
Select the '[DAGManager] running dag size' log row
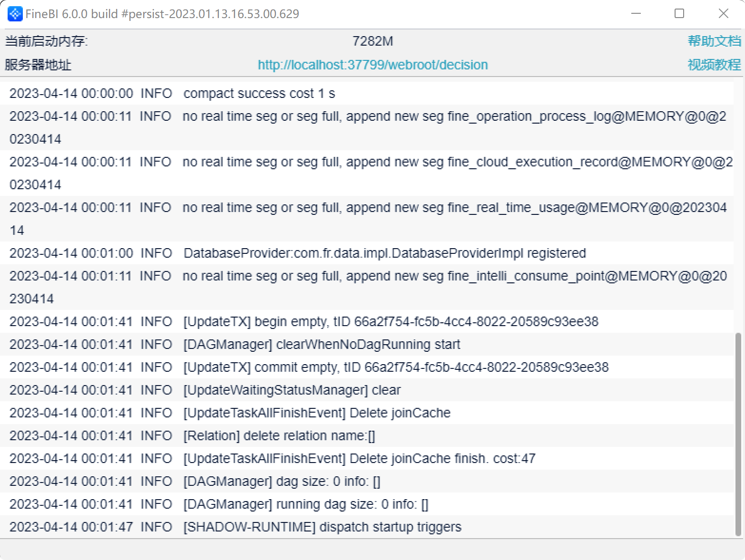[x=367, y=504]
